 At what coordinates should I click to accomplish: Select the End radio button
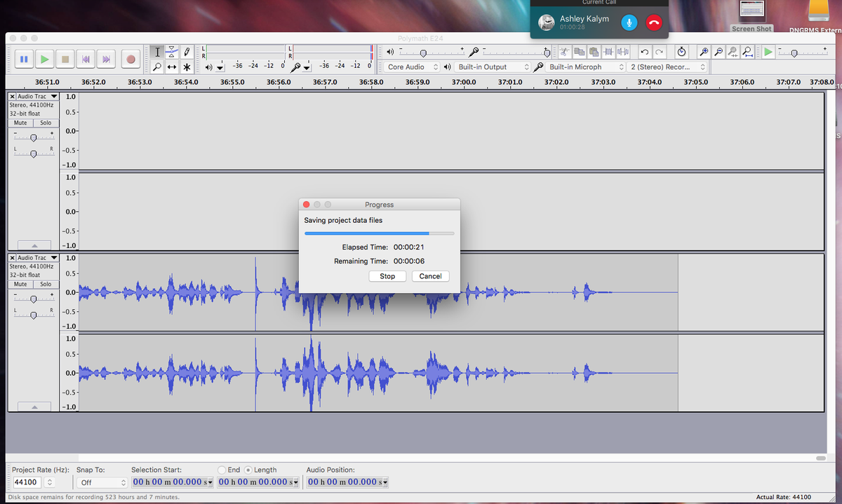click(222, 470)
